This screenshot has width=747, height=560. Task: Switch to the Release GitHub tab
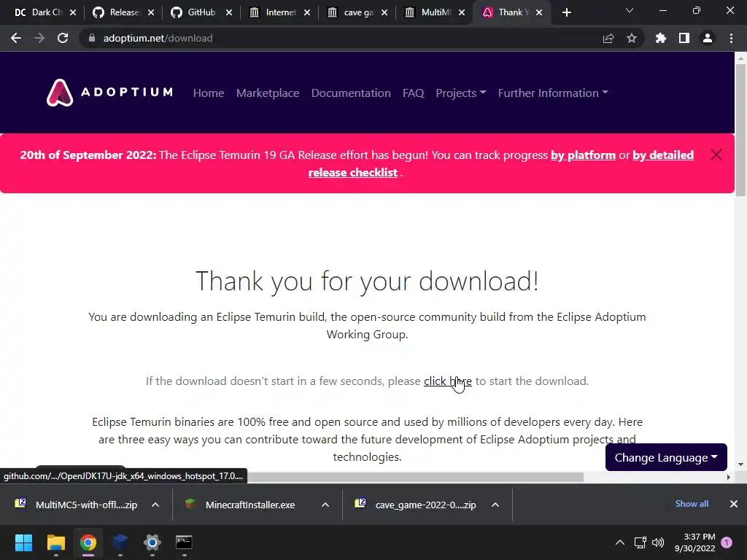[x=117, y=12]
